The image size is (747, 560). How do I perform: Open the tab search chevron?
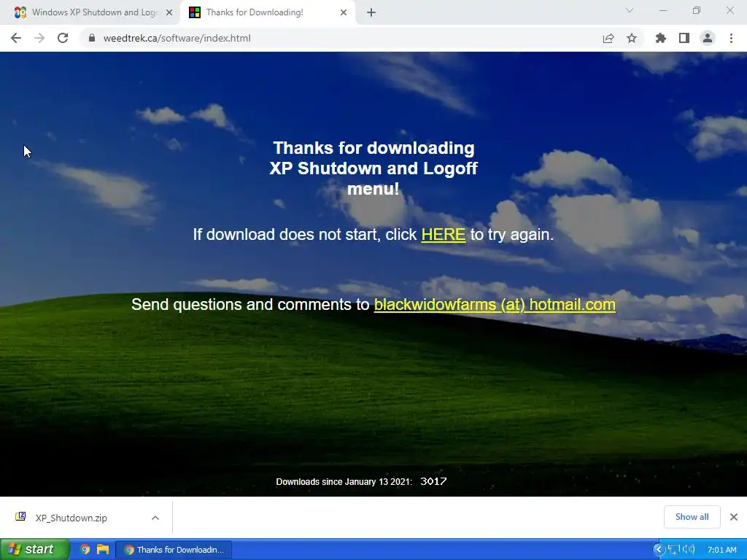pos(630,10)
